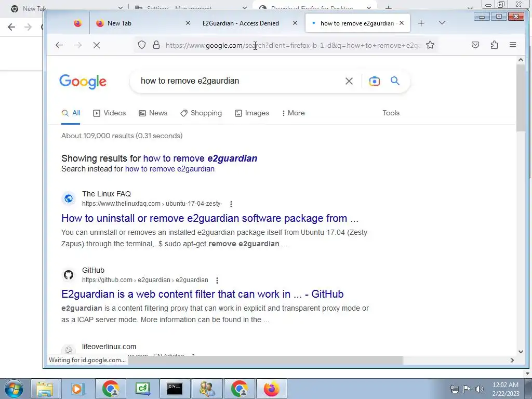Click the Firefox taskbar icon
Image resolution: width=532 pixels, height=399 pixels.
click(271, 389)
